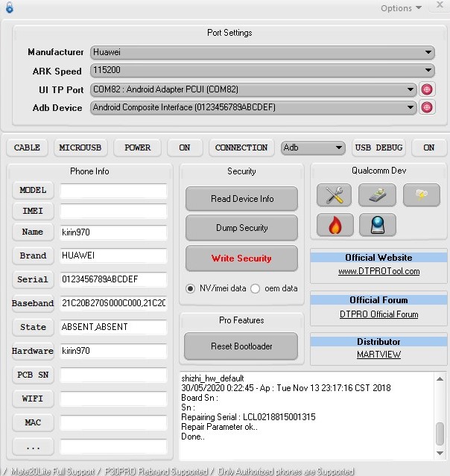Click the ellipsis label button

pos(33,446)
